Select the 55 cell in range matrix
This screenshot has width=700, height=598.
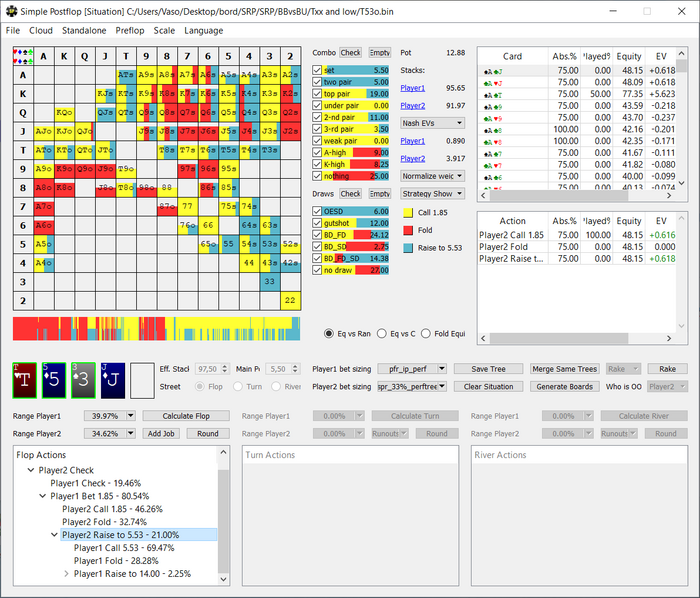pos(228,244)
